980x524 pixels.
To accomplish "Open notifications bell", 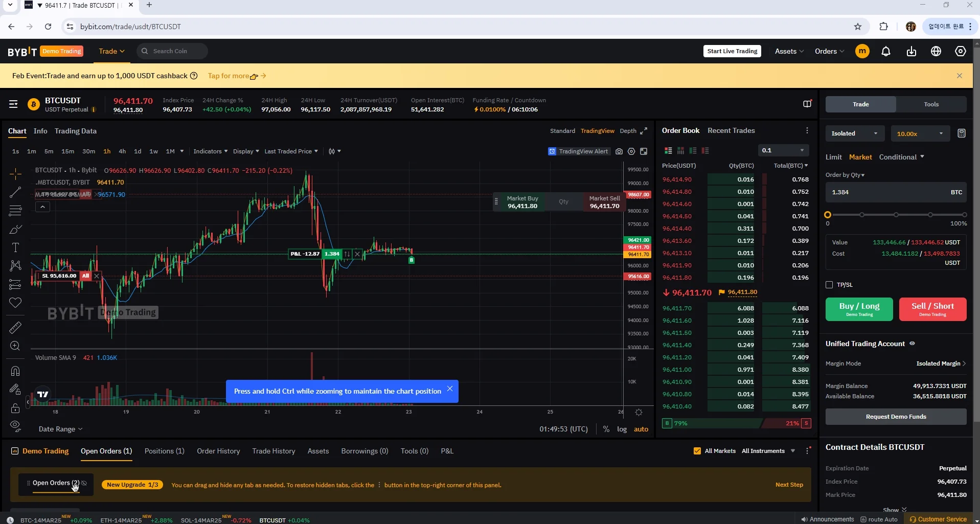I will (886, 51).
